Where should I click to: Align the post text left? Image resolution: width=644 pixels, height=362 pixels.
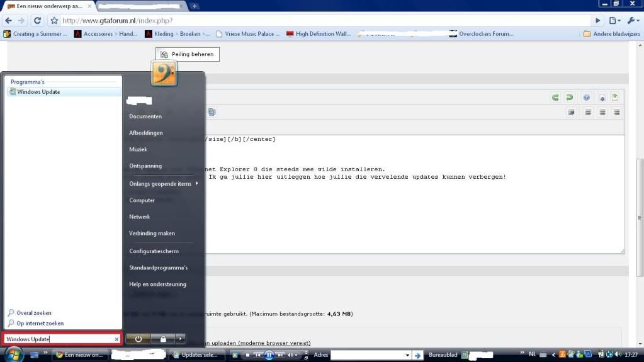pos(588,113)
